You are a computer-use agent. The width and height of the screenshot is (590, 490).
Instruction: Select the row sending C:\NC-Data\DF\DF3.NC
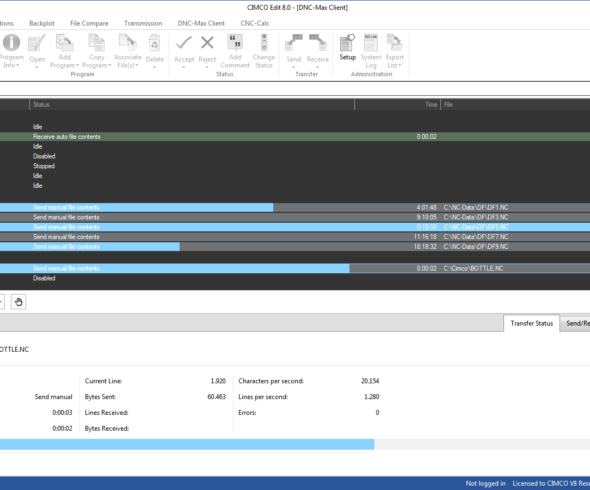[x=295, y=217]
